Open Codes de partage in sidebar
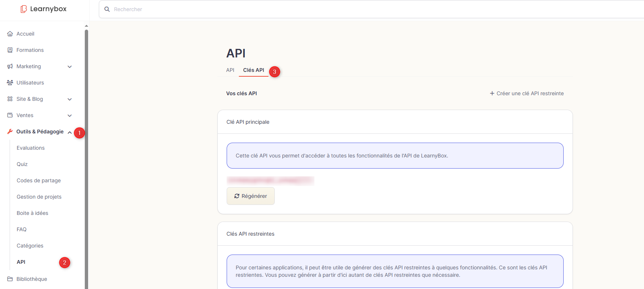644x289 pixels. (x=39, y=180)
